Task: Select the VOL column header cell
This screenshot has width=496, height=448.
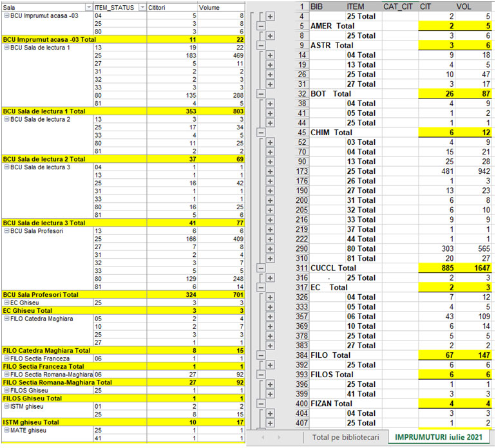Action: (x=473, y=6)
